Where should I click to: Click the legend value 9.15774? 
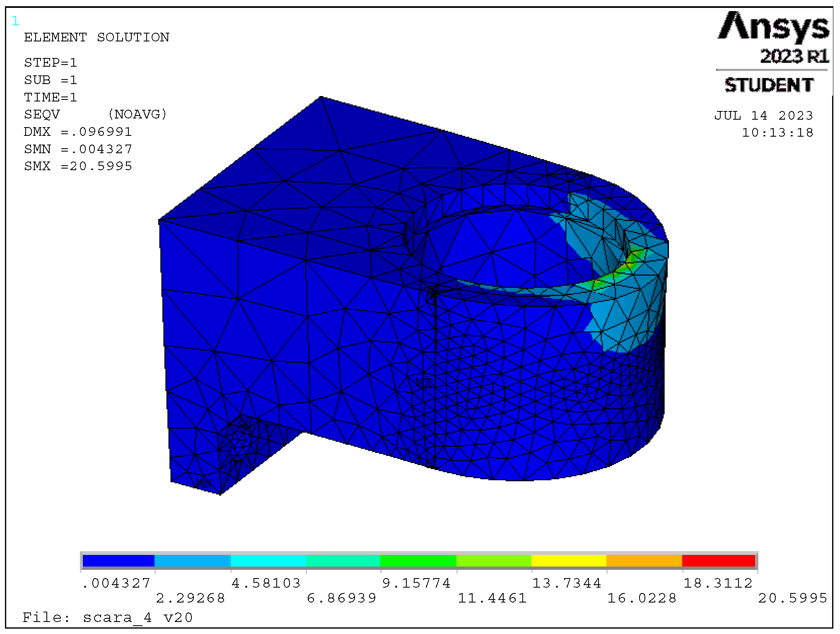(x=416, y=583)
